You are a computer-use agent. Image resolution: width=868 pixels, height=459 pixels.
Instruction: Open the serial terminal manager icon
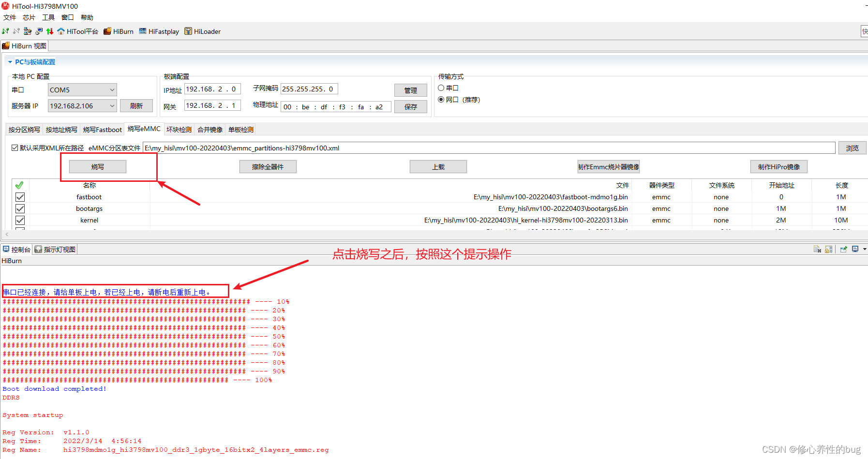pyautogui.click(x=28, y=31)
